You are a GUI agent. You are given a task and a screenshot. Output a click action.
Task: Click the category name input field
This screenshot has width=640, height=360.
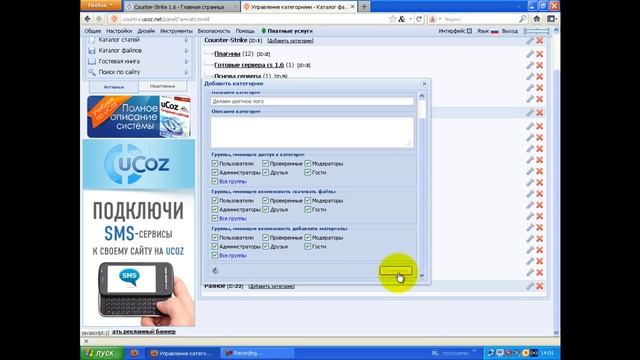[x=312, y=101]
